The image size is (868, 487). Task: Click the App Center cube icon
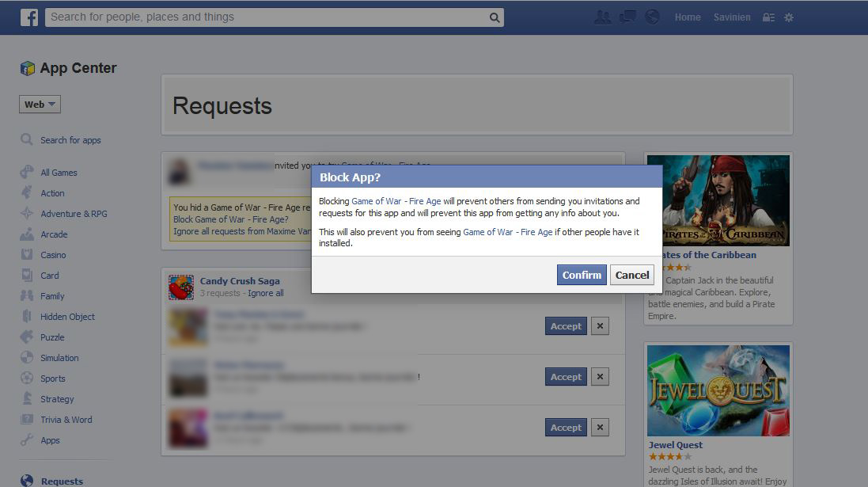click(27, 68)
